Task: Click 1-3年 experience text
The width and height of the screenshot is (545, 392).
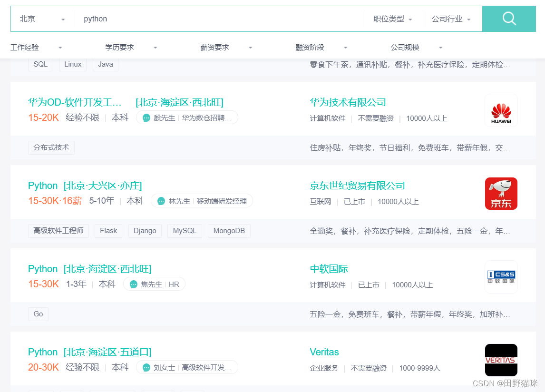Action: 77,284
